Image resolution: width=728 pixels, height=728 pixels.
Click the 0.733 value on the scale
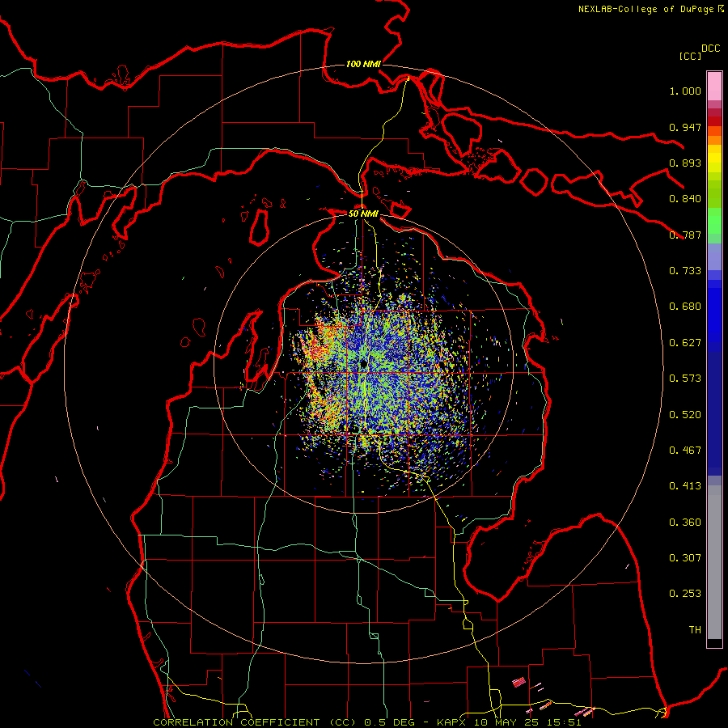pyautogui.click(x=685, y=271)
